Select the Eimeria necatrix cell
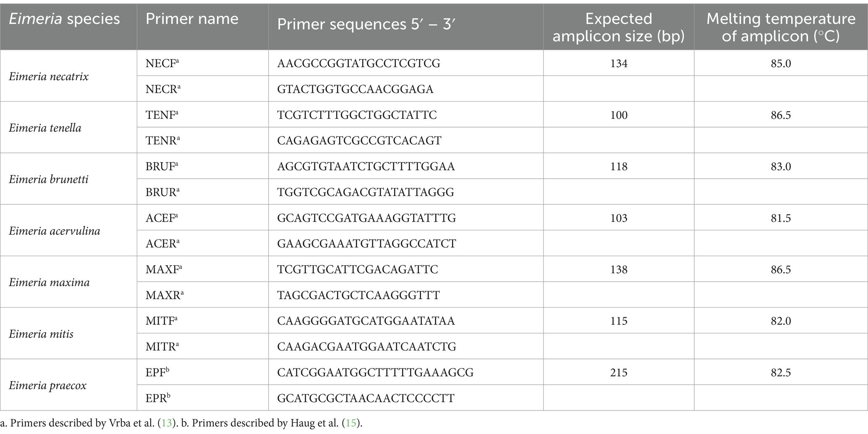 tap(68, 76)
